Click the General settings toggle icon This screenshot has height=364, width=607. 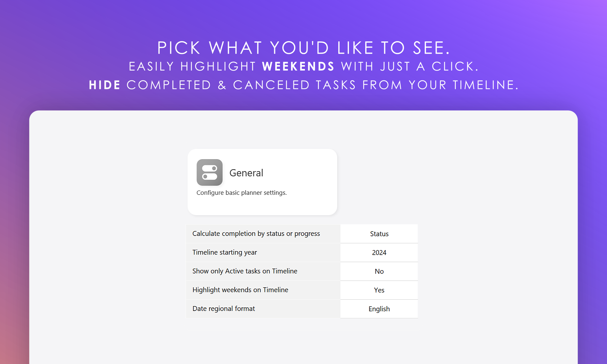point(209,172)
